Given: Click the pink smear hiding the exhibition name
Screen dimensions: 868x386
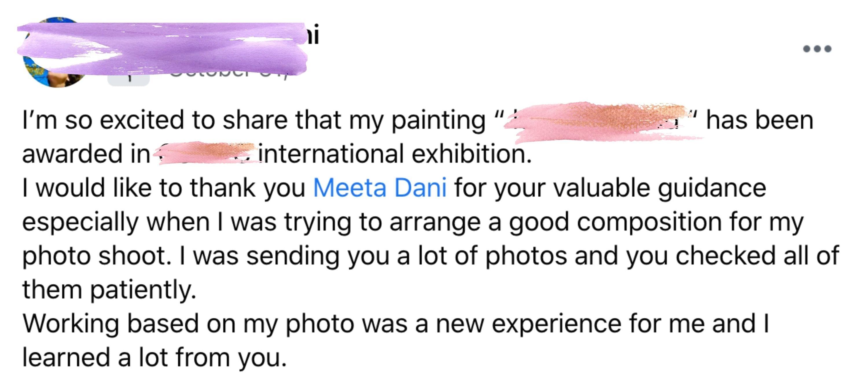Looking at the screenshot, I should tap(205, 153).
